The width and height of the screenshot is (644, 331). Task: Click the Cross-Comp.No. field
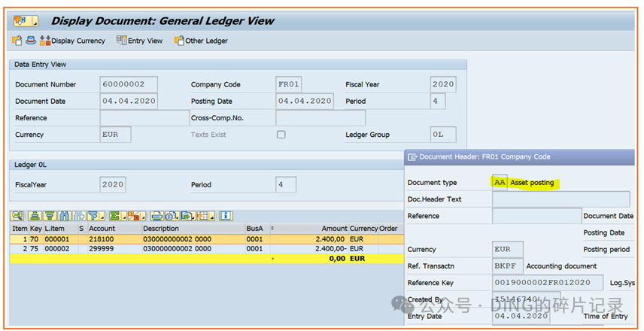320,118
